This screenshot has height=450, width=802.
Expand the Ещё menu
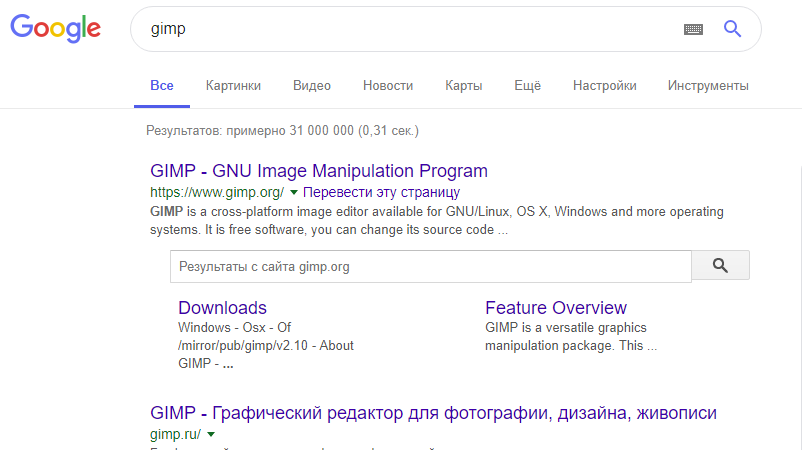[x=527, y=85]
